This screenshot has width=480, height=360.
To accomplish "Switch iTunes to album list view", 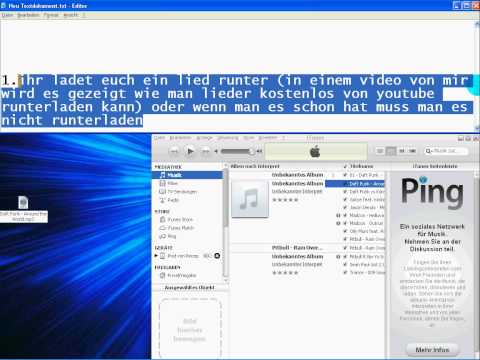I will [391, 151].
